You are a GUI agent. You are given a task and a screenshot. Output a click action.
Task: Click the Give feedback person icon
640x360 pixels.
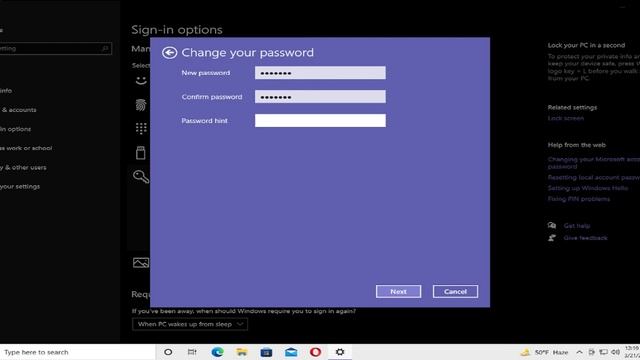point(552,238)
